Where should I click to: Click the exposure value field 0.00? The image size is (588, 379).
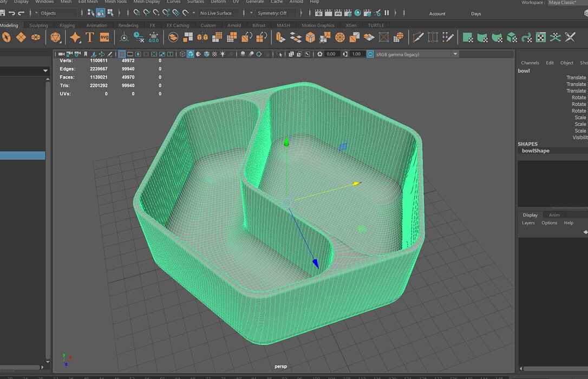(x=331, y=54)
